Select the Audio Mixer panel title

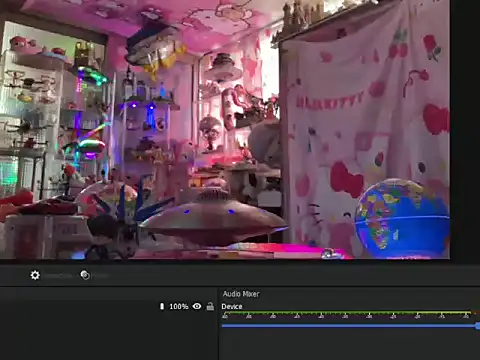point(241,294)
